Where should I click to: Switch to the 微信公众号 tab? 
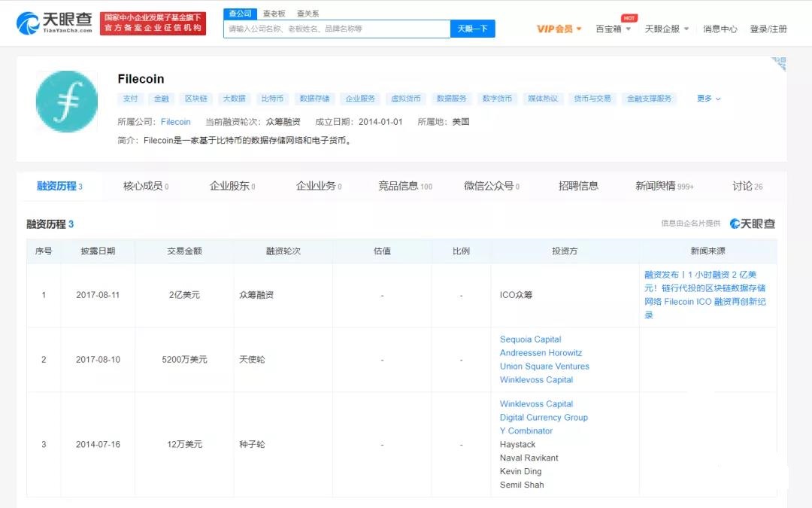(x=492, y=186)
